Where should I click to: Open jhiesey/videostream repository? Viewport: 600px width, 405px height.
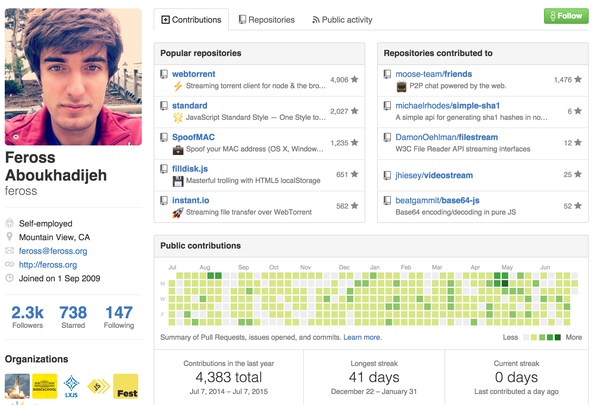pos(434,175)
